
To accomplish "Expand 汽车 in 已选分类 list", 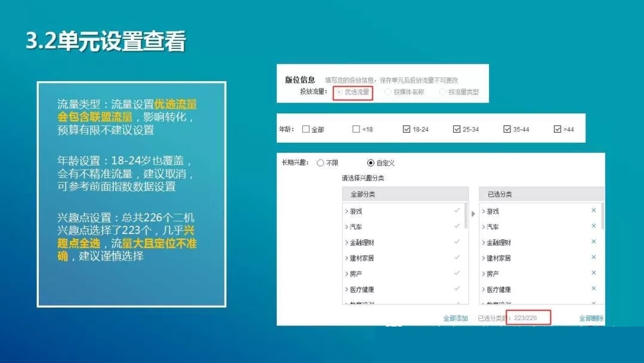I will (x=484, y=227).
